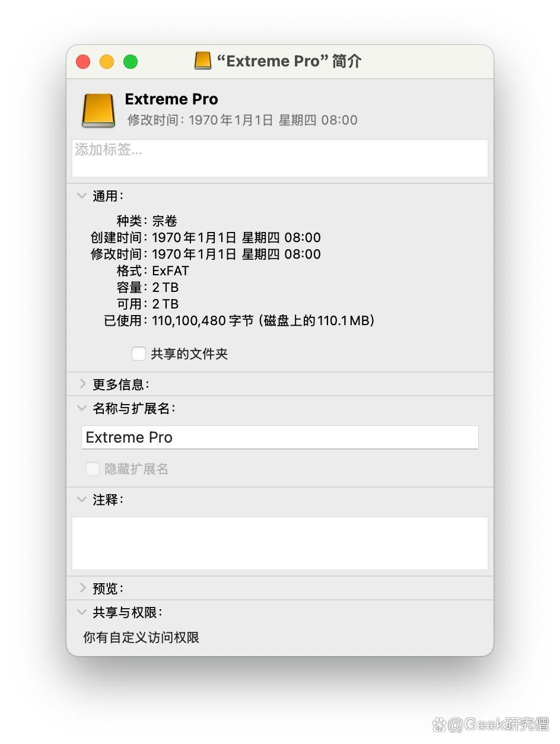560x744 pixels.
Task: Close the info window with red button
Action: [83, 62]
